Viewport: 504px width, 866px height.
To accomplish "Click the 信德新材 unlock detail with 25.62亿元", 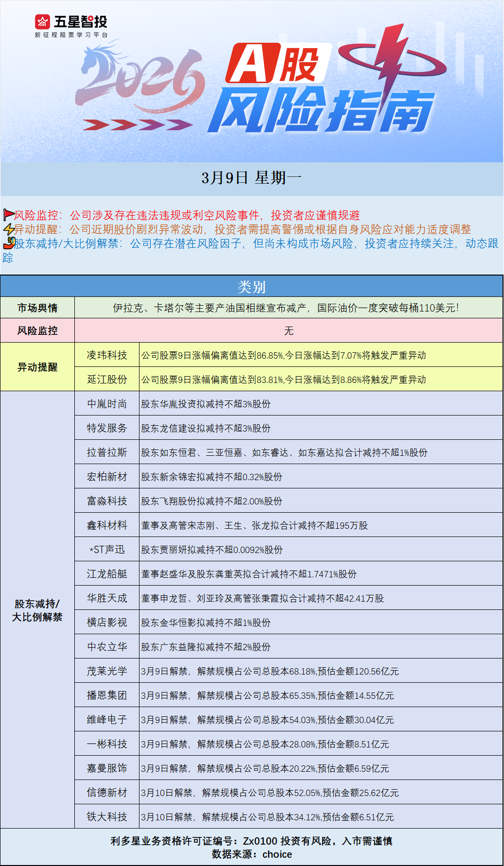I will pyautogui.click(x=270, y=793).
